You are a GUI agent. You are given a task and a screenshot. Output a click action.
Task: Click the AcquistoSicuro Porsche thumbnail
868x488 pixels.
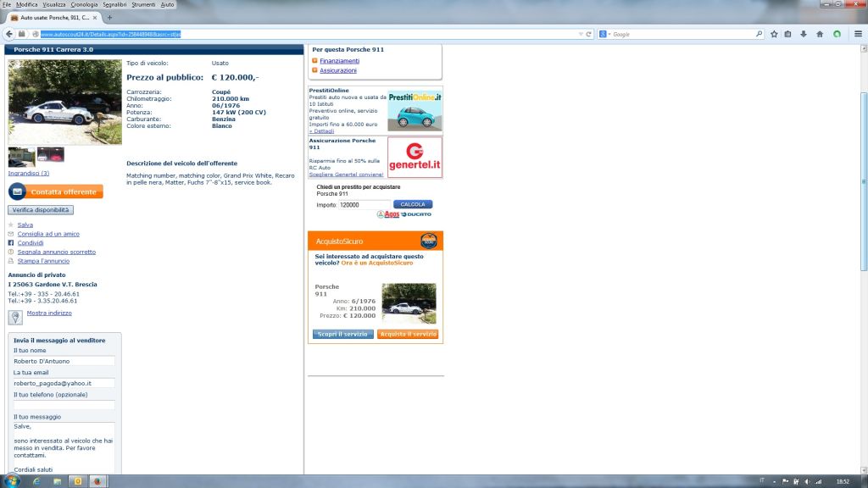[x=409, y=303]
